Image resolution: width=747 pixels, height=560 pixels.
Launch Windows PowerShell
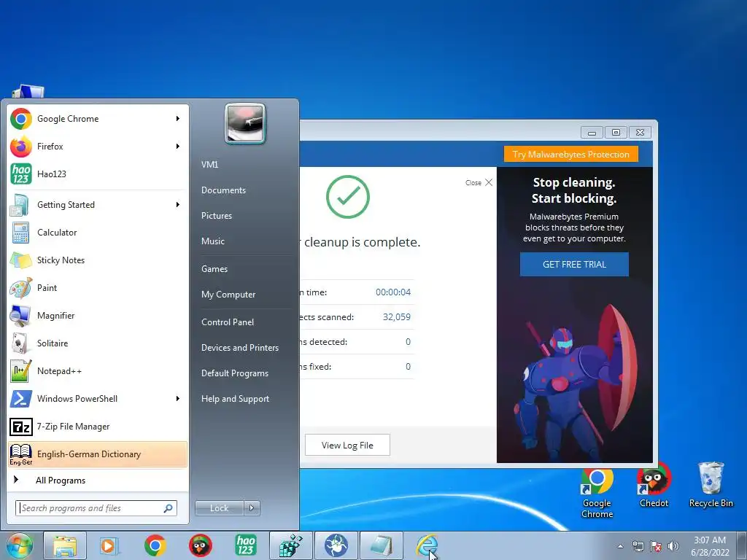coord(98,399)
